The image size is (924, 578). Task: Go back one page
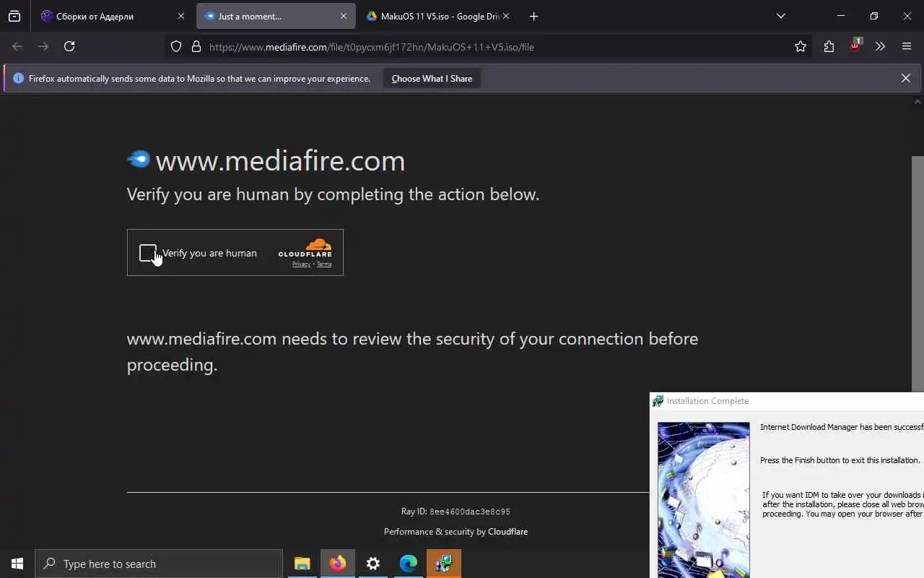(17, 46)
